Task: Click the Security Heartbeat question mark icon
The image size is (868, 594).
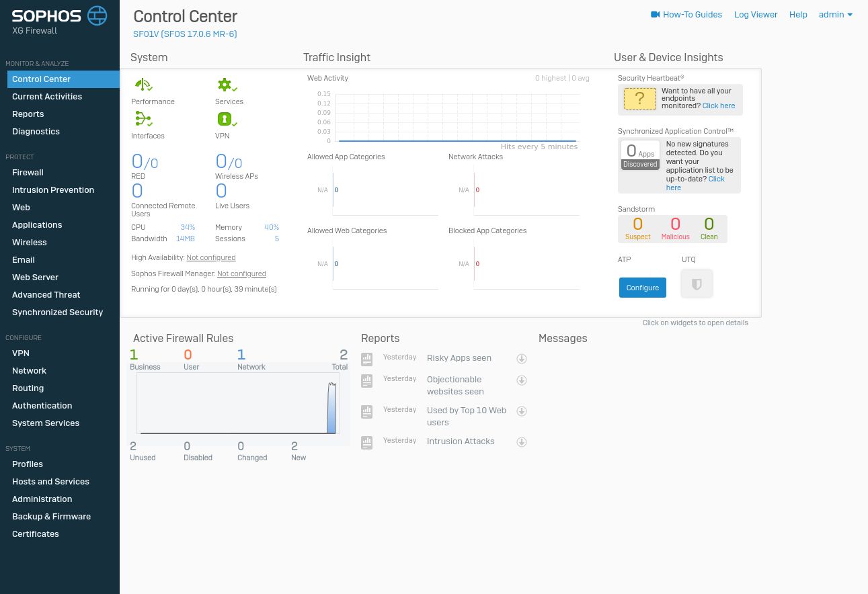Action: pos(639,98)
